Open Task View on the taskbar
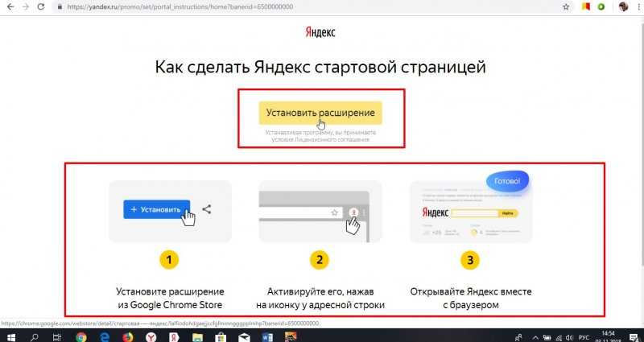This screenshot has width=644, height=342. [57, 337]
